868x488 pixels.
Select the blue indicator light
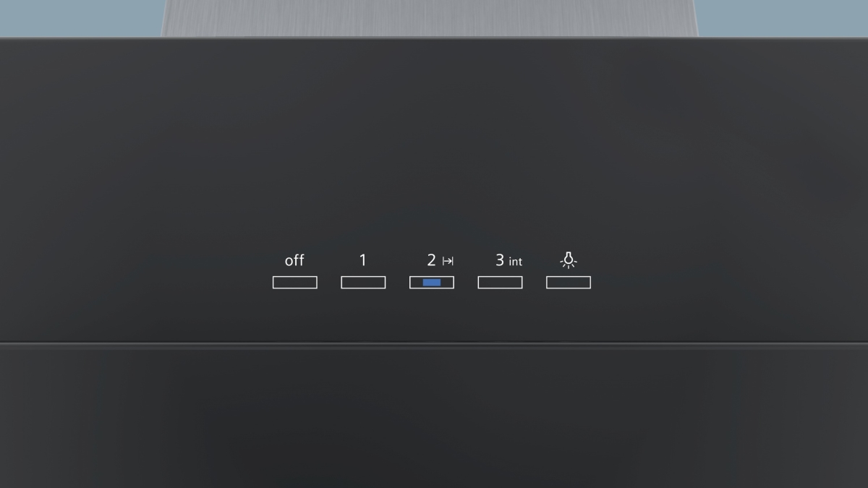pos(432,283)
